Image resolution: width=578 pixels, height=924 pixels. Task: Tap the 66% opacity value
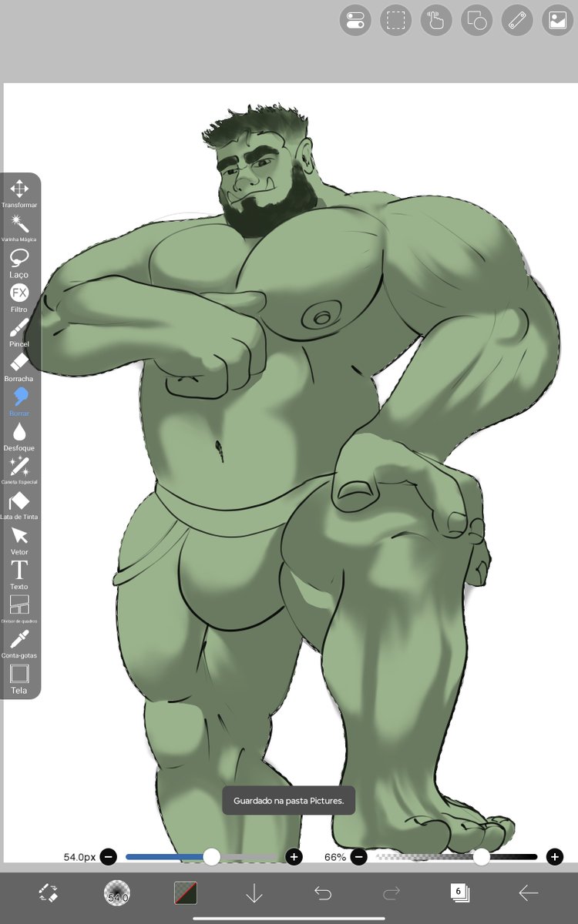click(335, 857)
